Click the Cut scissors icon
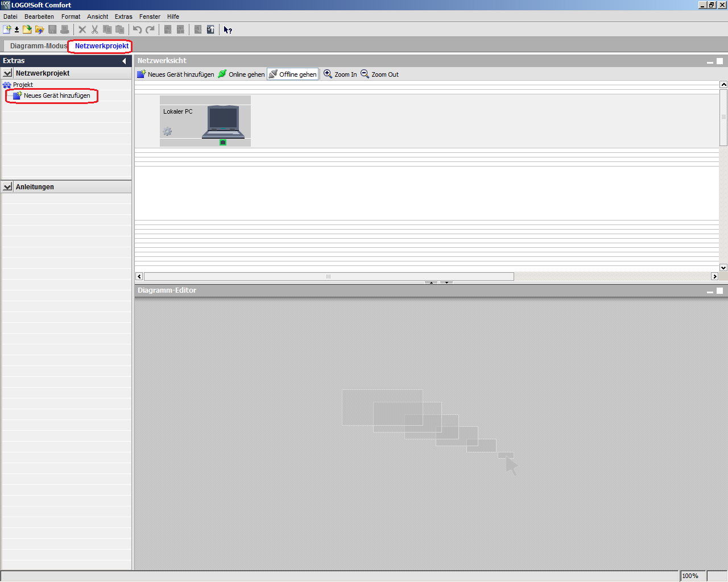Viewport: 728px width, 582px height. pos(94,30)
